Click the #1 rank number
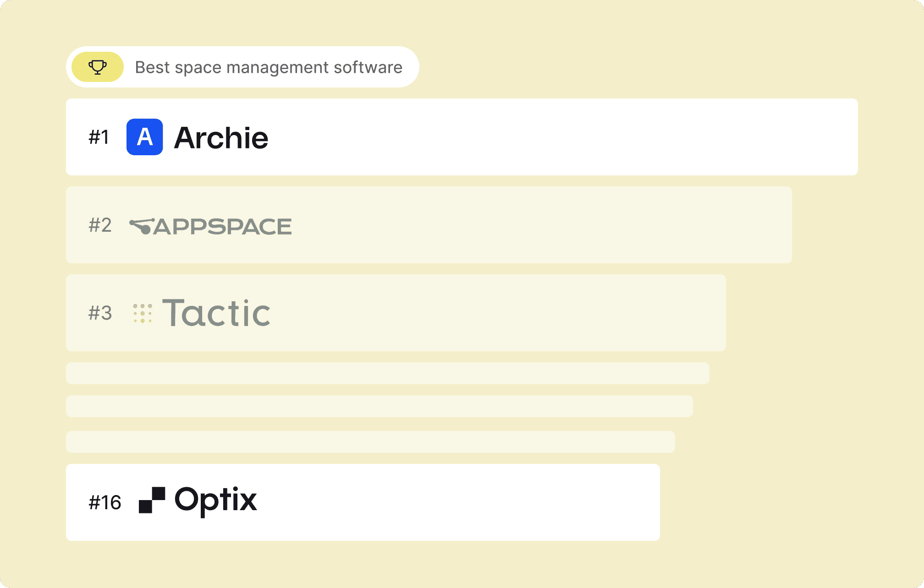This screenshot has height=588, width=924. [99, 137]
